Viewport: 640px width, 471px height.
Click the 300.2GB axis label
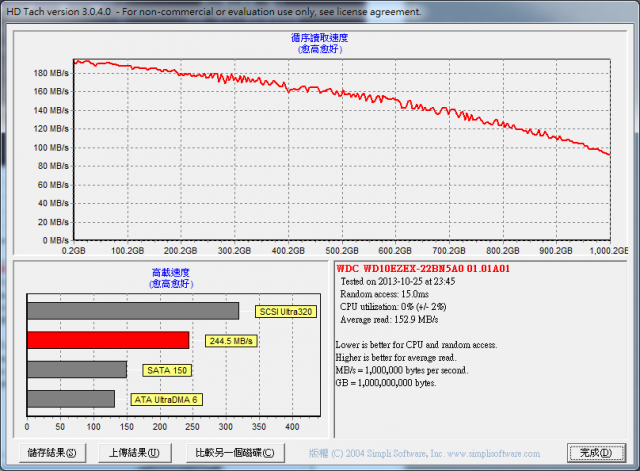pyautogui.click(x=234, y=251)
